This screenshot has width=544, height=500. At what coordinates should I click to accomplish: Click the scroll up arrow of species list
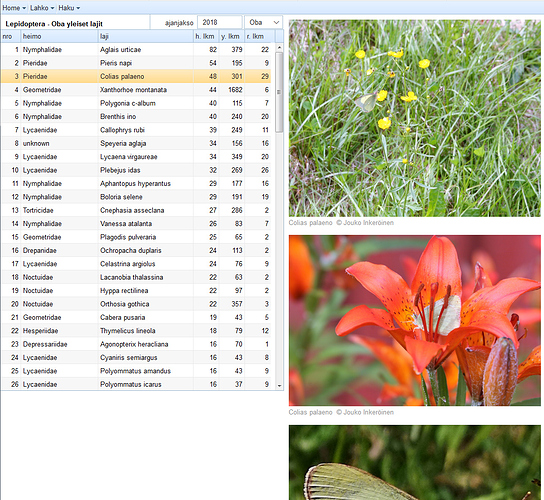[279, 47]
